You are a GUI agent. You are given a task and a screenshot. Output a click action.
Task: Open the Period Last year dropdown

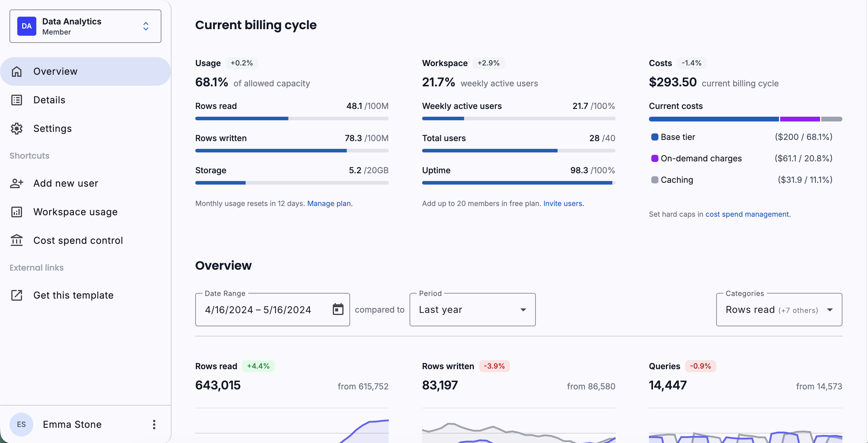(x=472, y=310)
